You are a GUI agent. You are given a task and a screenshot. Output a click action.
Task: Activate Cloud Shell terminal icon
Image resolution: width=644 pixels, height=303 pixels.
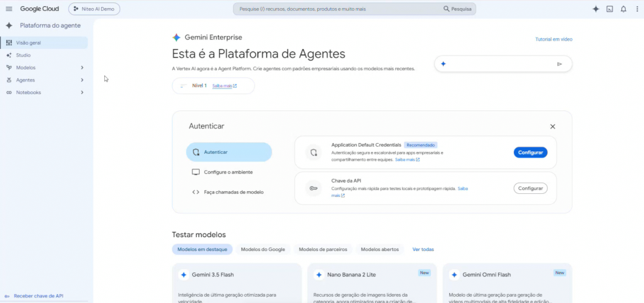click(x=610, y=9)
